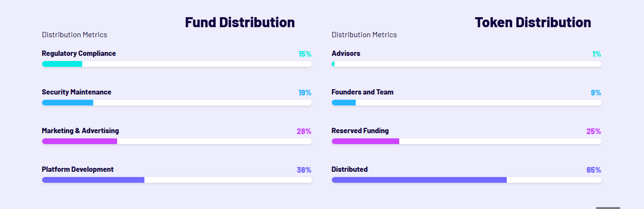This screenshot has width=644, height=209.
Task: Click the Distributed progress bar
Action: click(x=466, y=180)
